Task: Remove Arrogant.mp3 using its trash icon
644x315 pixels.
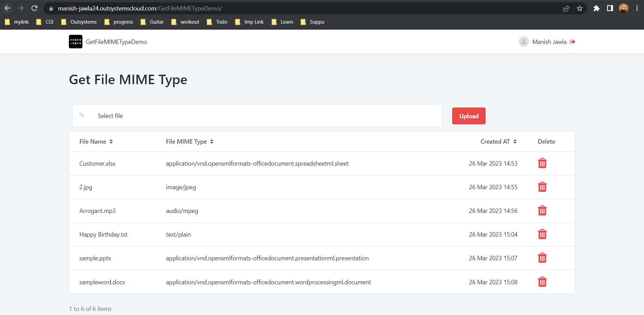Action: click(x=542, y=211)
